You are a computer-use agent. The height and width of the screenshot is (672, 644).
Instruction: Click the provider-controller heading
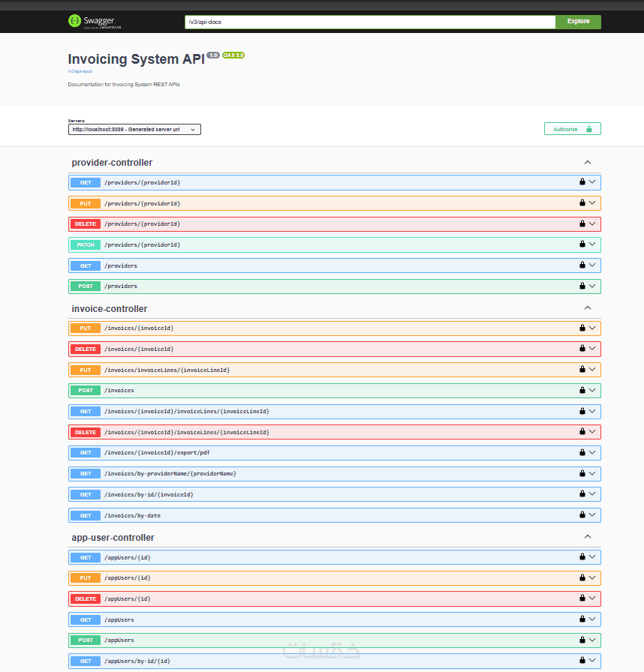[x=112, y=163]
